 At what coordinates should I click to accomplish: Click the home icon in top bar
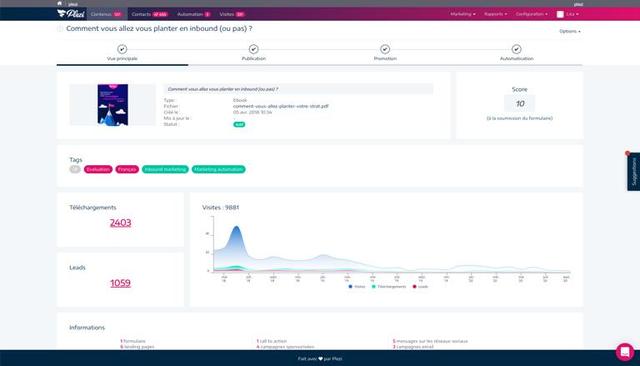point(60,3)
